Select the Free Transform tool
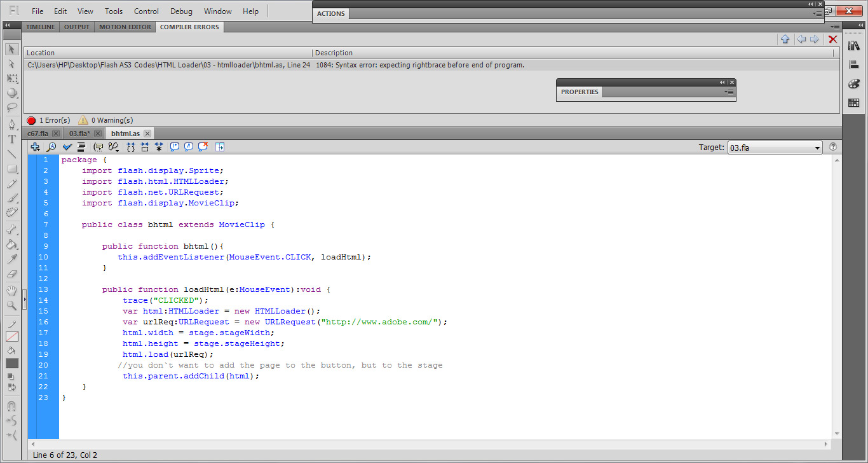 (x=11, y=78)
